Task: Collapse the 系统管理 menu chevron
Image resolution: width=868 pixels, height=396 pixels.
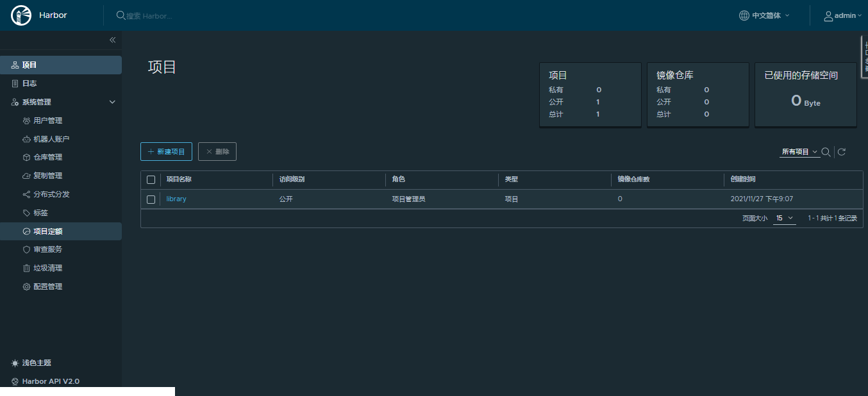Action: 112,102
